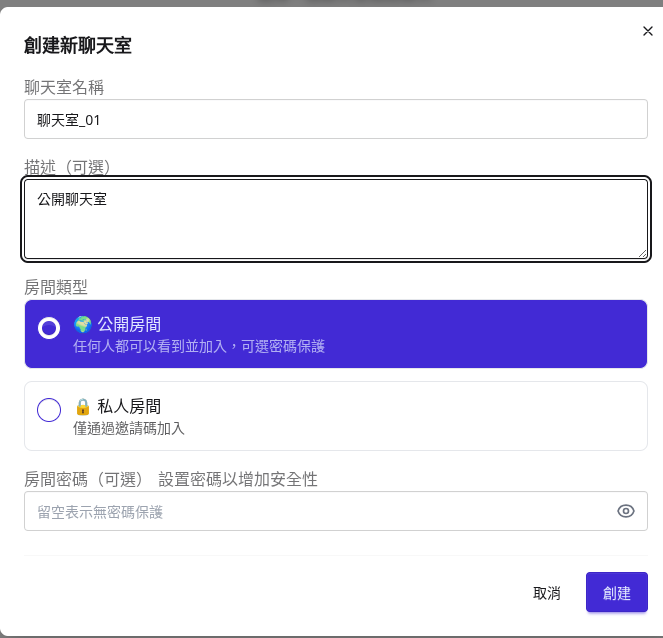Focus the 描述 textarea with 公開聊天室
The width and height of the screenshot is (663, 638).
(x=336, y=219)
